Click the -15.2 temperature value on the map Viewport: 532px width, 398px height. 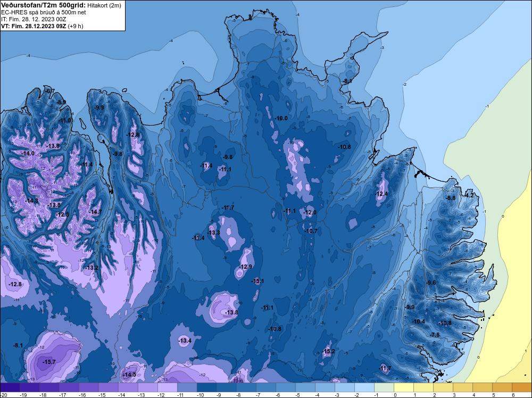click(328, 351)
